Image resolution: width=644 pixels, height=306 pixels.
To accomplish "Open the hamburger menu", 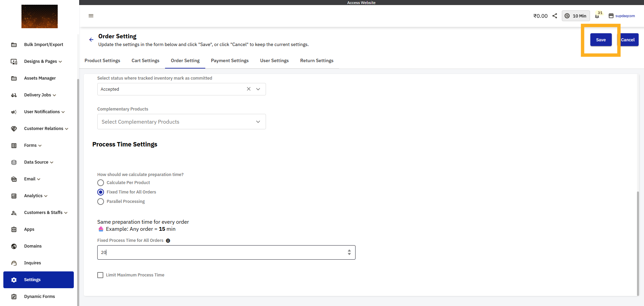I will 91,16.
